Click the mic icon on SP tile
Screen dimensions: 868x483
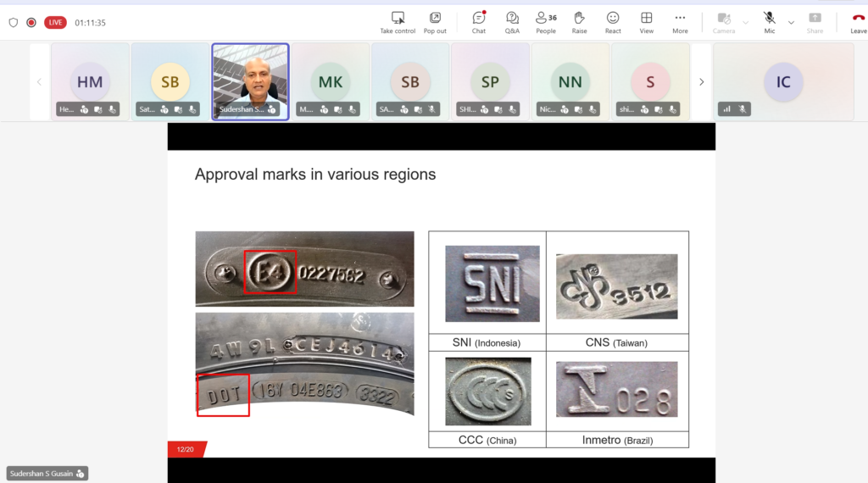(513, 109)
